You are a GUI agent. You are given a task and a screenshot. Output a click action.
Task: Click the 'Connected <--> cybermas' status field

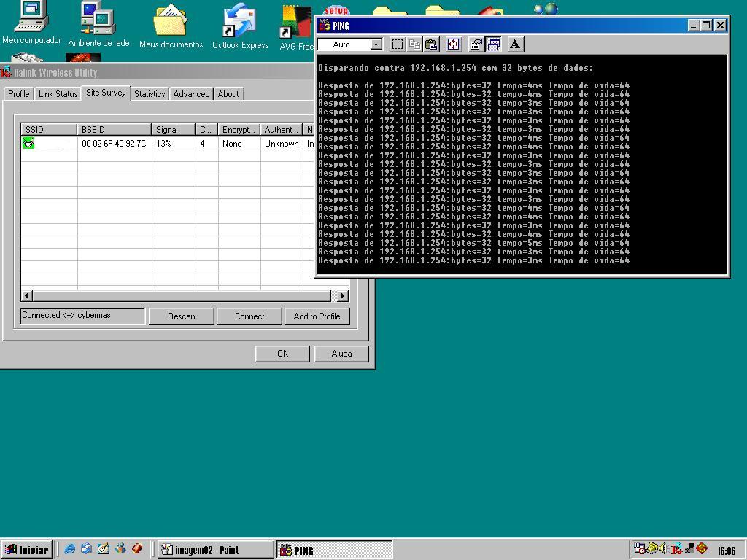[82, 316]
